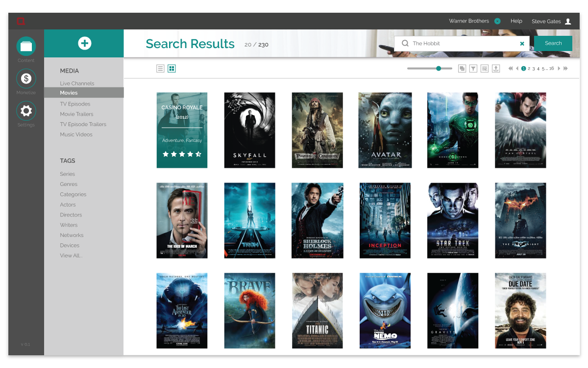Open the Devices tag

tap(70, 245)
